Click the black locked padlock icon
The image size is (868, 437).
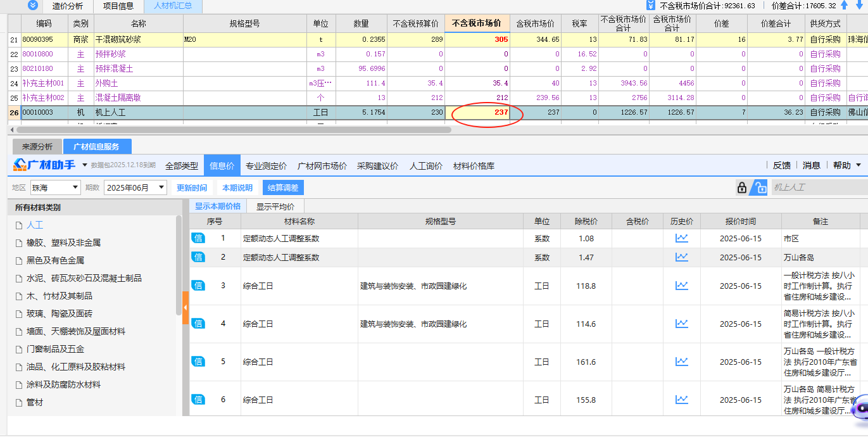click(x=741, y=187)
